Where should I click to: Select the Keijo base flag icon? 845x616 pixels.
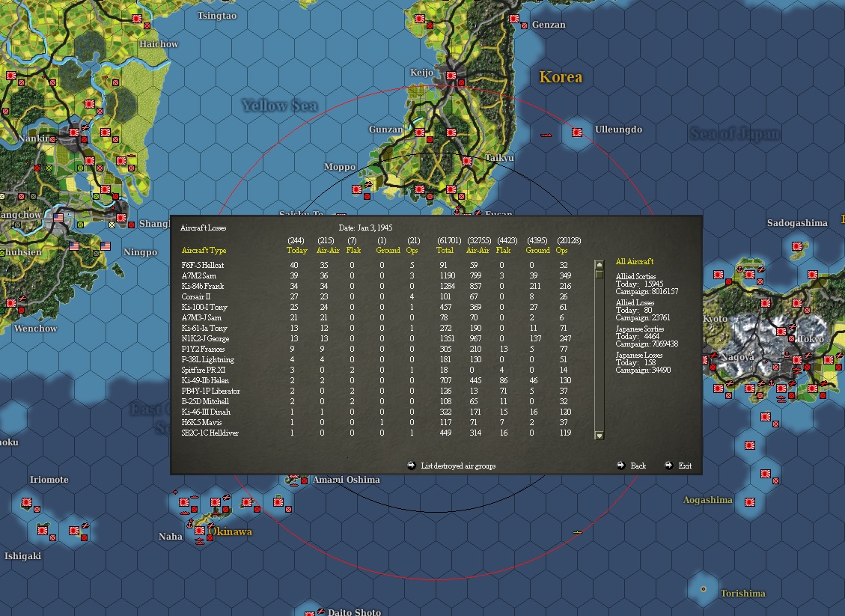coord(451,76)
